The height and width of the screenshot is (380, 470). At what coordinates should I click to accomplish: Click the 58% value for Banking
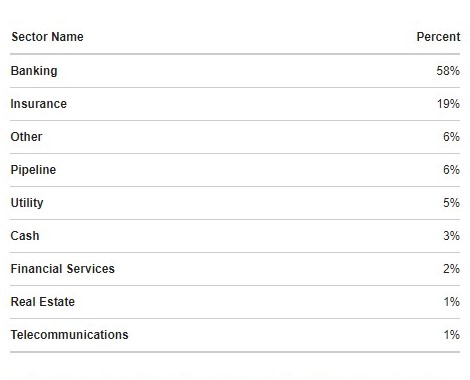pos(448,71)
